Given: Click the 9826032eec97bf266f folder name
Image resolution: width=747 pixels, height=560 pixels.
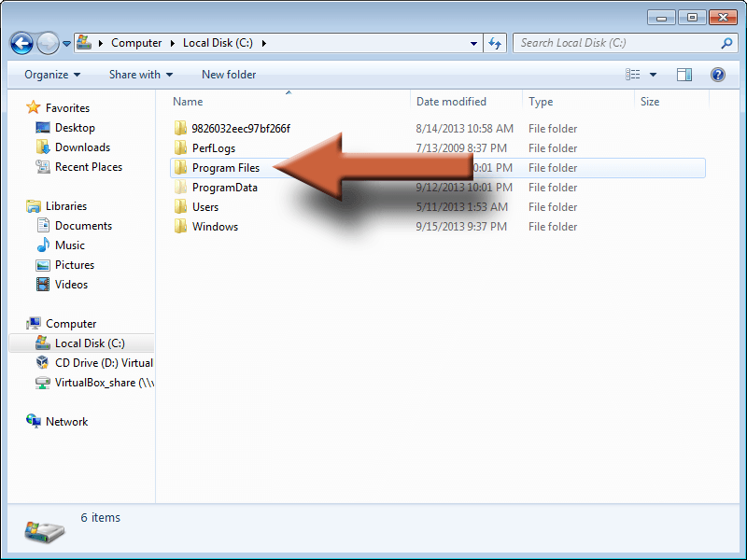Looking at the screenshot, I should 241,129.
